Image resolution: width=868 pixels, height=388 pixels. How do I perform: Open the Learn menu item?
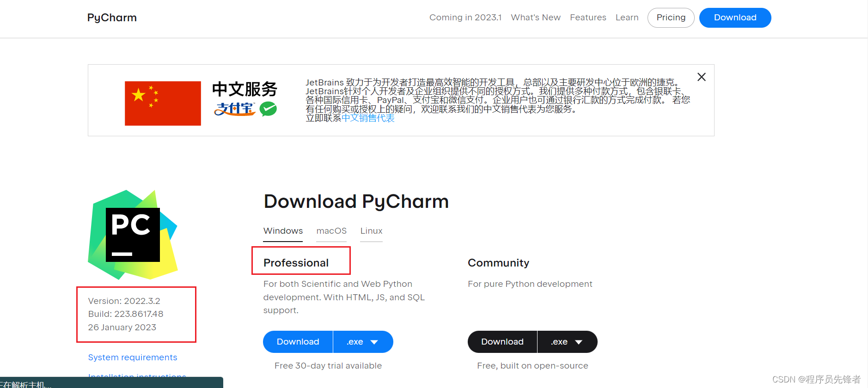pyautogui.click(x=627, y=18)
